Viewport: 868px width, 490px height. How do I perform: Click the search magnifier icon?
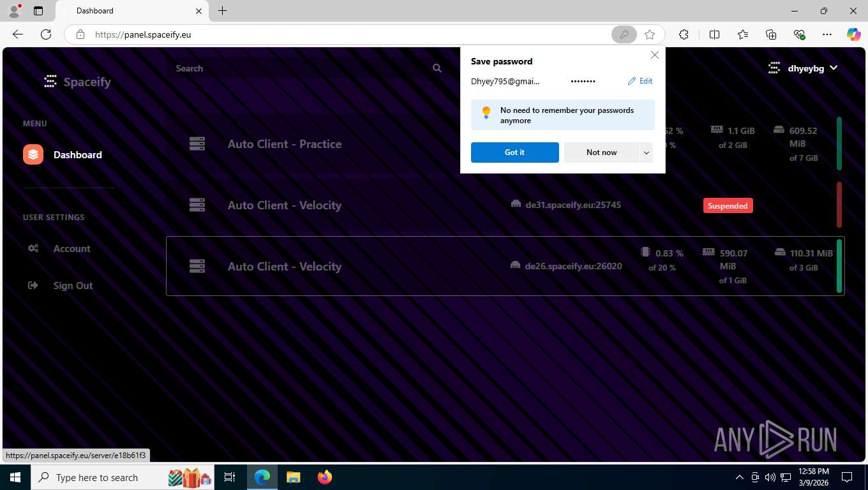[x=437, y=68]
